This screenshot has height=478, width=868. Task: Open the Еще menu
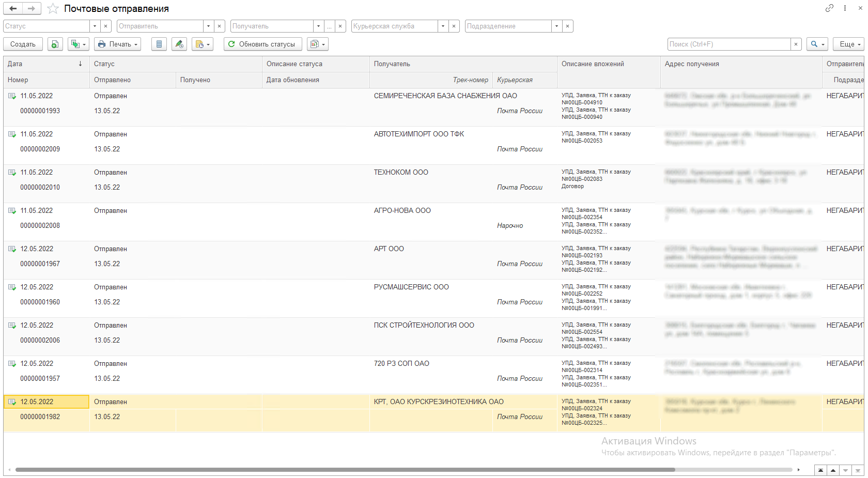pos(848,44)
